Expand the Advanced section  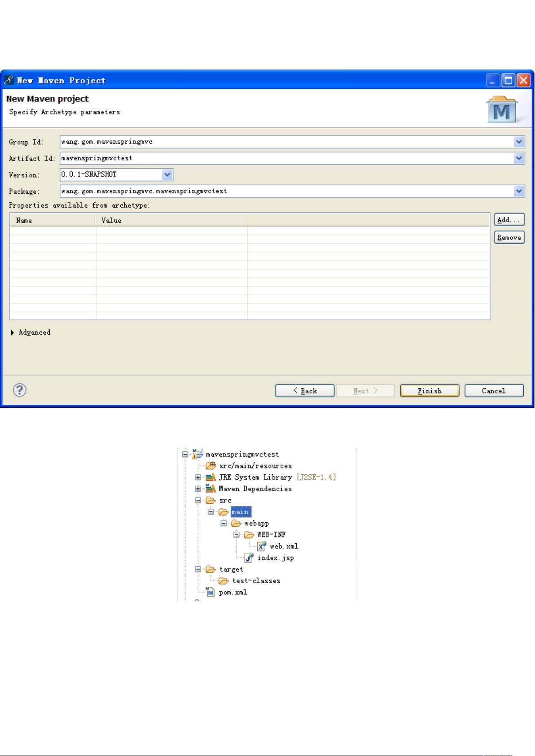click(x=12, y=332)
